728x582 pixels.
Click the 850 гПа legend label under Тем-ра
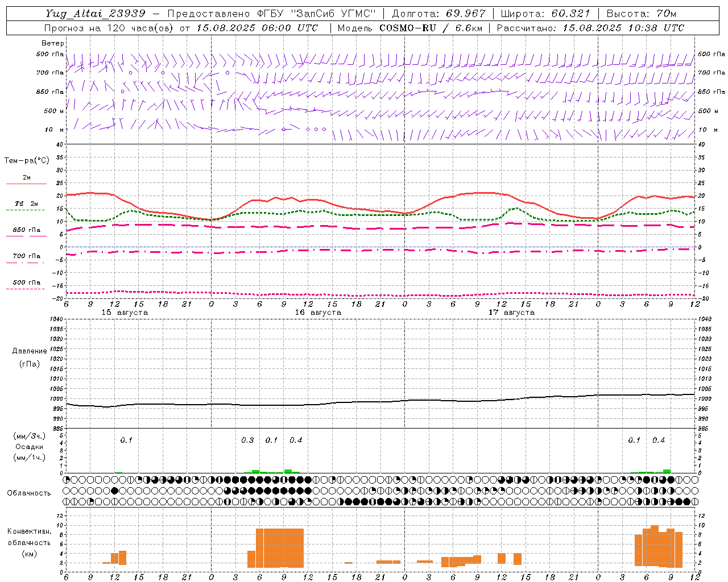[x=27, y=230]
